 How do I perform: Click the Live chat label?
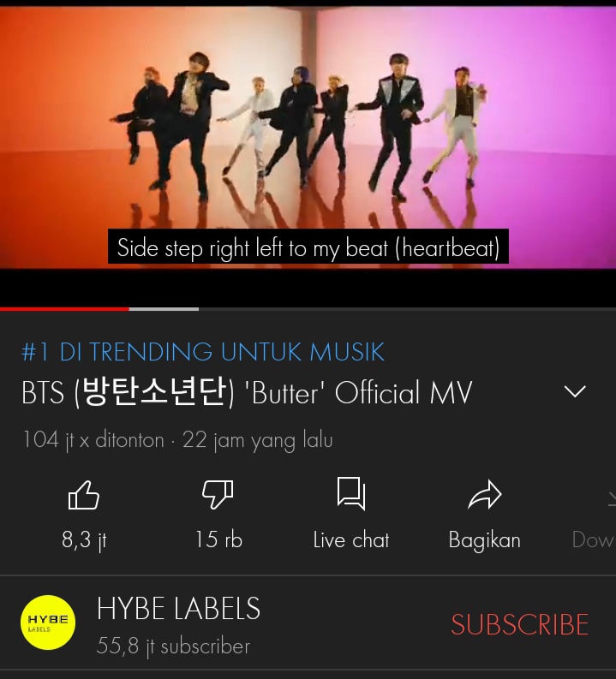click(x=351, y=540)
